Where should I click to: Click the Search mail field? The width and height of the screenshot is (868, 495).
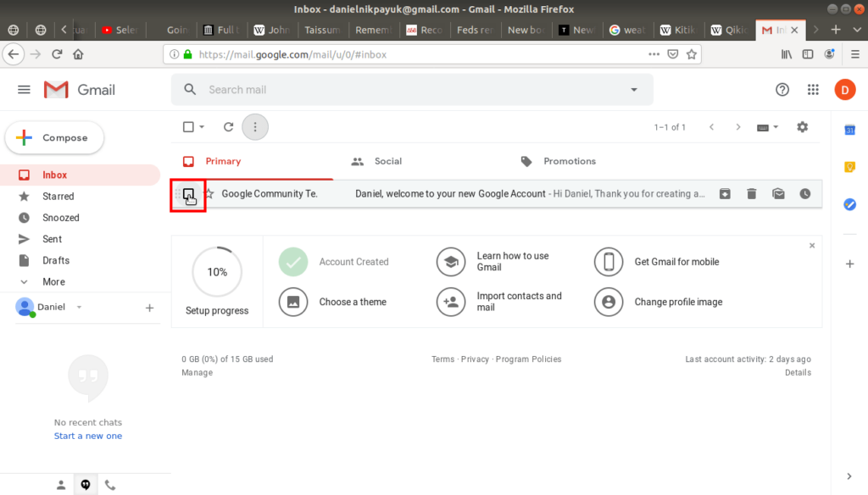click(x=412, y=90)
